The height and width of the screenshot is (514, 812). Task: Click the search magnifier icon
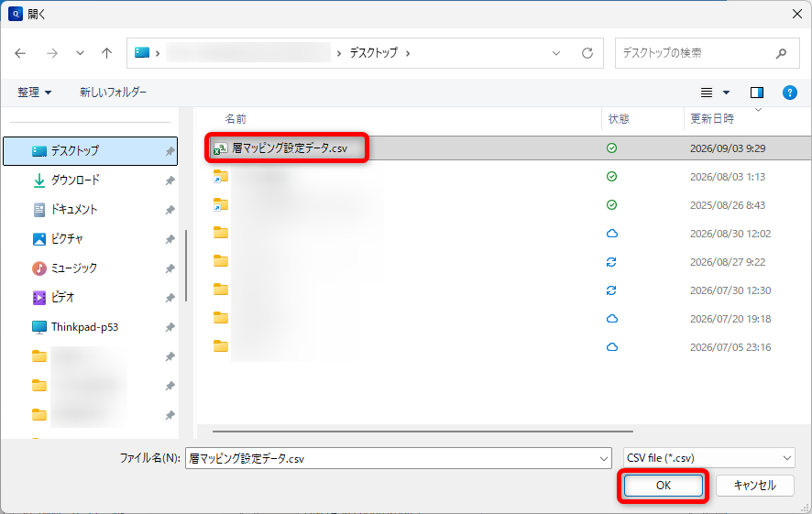781,53
